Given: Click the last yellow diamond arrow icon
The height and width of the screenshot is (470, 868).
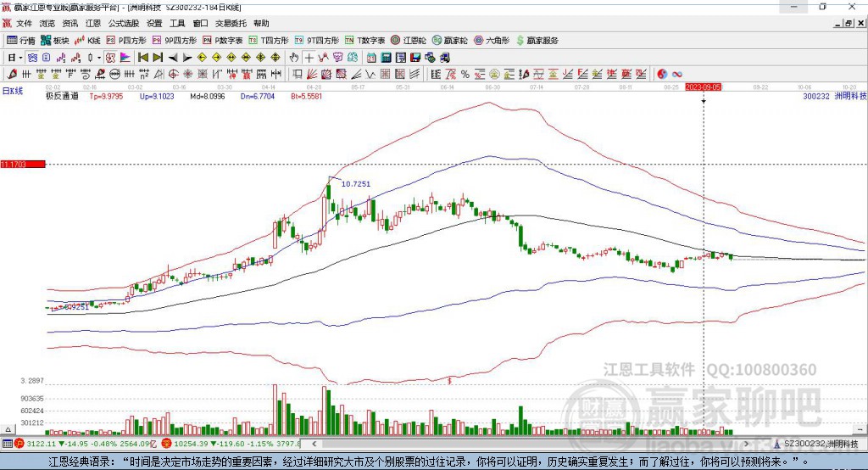Looking at the screenshot, I should (275, 58).
